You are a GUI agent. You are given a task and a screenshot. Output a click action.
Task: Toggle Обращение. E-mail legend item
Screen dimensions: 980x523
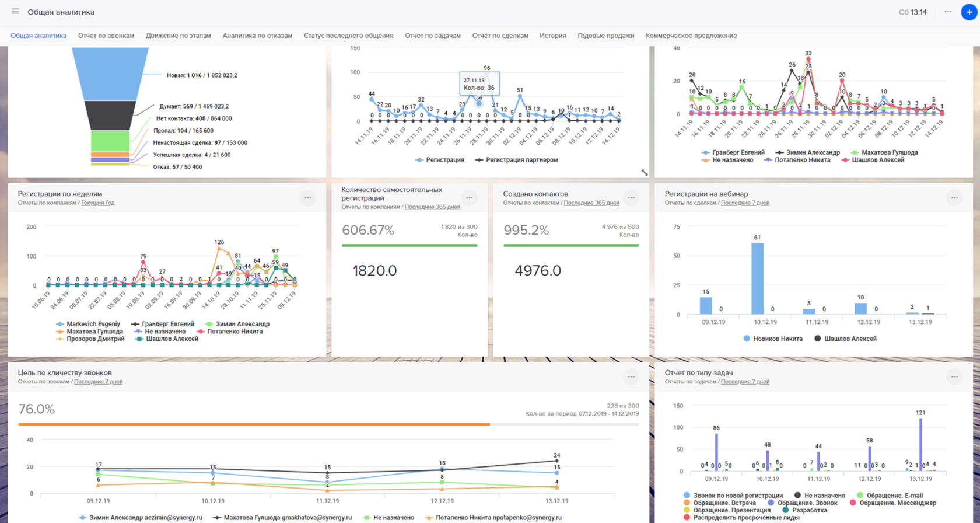click(890, 496)
